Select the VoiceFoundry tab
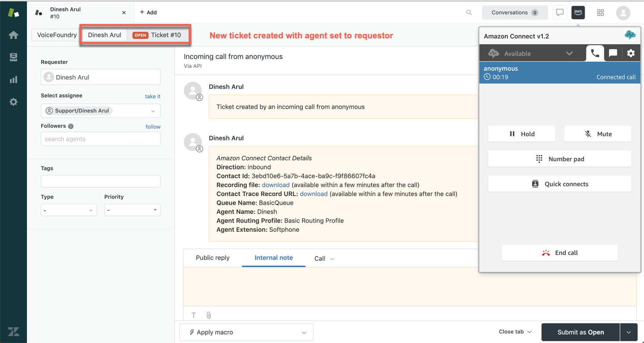The height and width of the screenshot is (343, 644). [x=57, y=35]
